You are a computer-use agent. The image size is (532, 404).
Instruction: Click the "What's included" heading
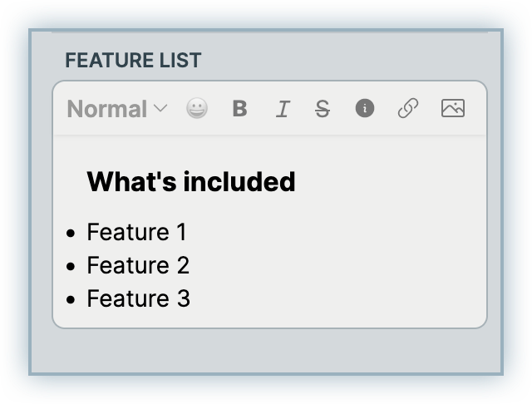[190, 181]
